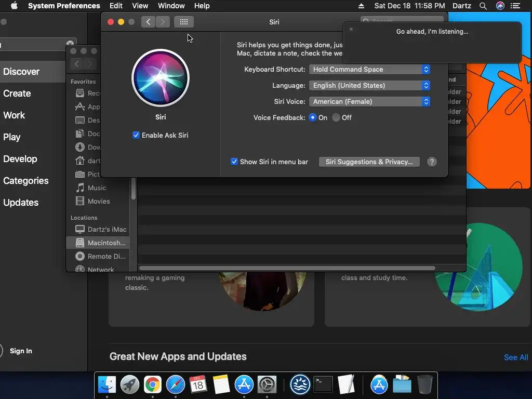Click the eject icon in menu bar

tap(362, 6)
